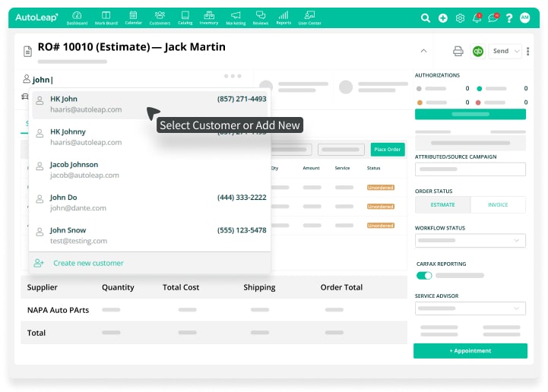The height and width of the screenshot is (392, 548).
Task: Click Create new customer link
Action: tap(88, 263)
